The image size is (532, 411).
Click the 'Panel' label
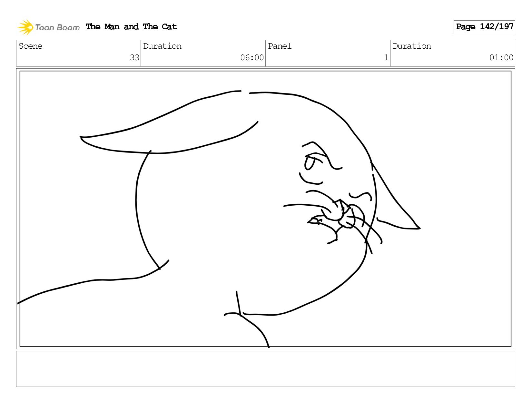(280, 46)
